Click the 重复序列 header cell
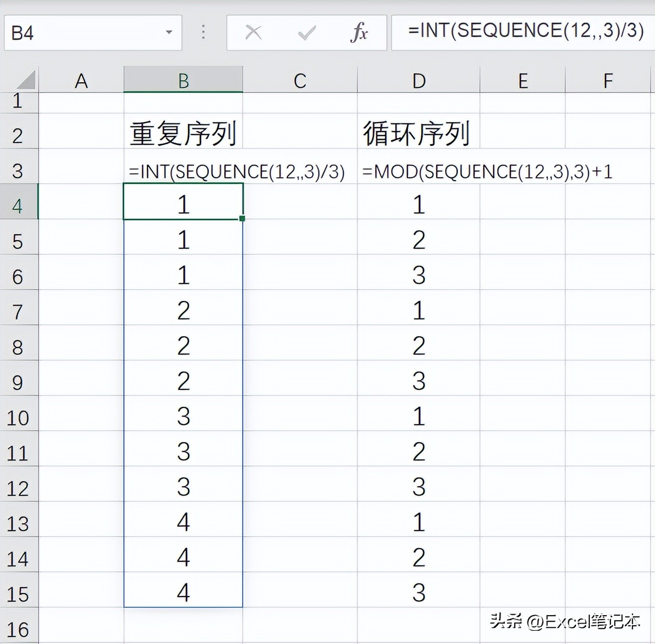 (x=183, y=133)
